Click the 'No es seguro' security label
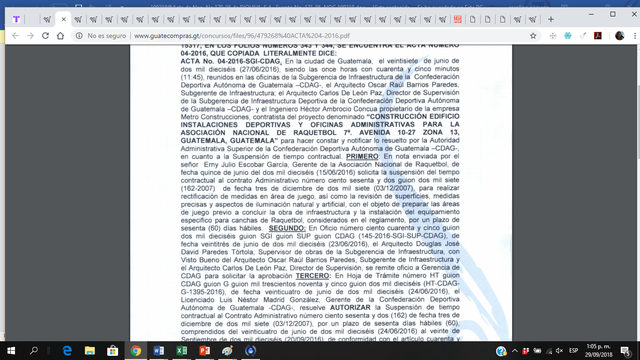 (x=107, y=36)
